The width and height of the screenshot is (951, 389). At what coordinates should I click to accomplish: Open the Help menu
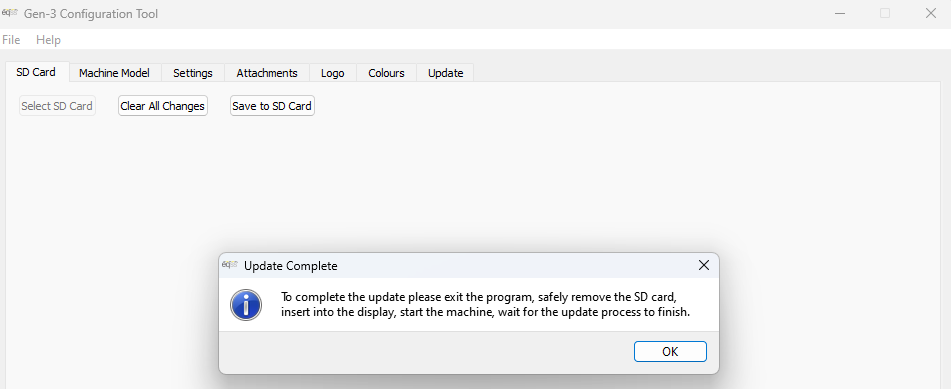(49, 39)
